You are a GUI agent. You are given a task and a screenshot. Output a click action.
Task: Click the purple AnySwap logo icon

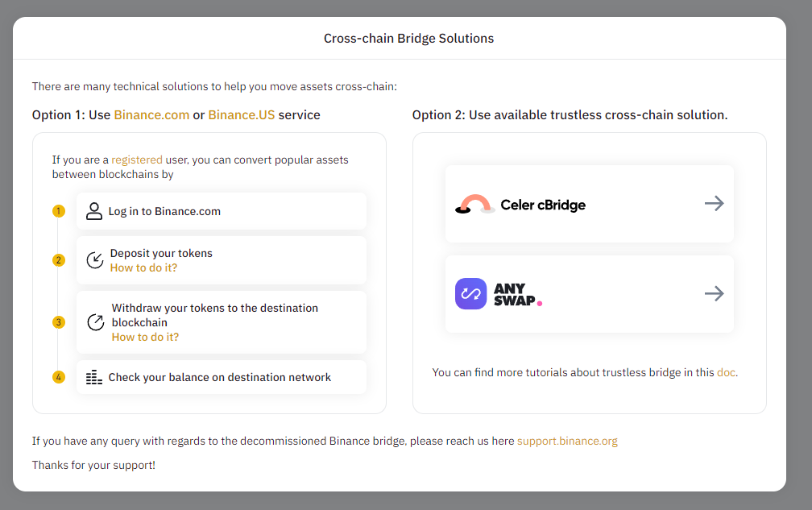(470, 293)
